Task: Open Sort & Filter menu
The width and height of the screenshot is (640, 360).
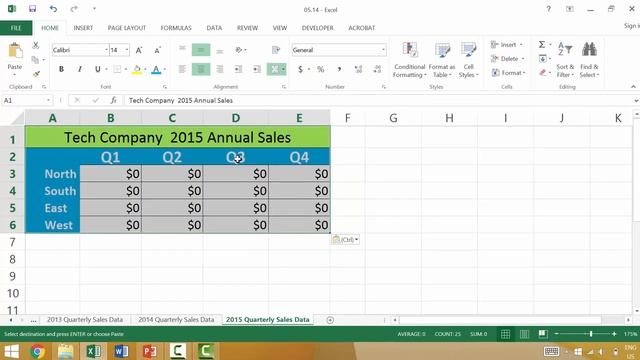Action: (565, 60)
